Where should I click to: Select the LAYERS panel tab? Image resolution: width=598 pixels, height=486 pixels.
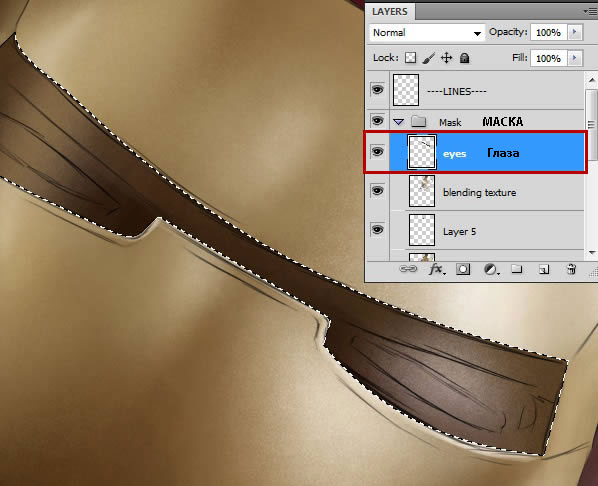(x=390, y=11)
